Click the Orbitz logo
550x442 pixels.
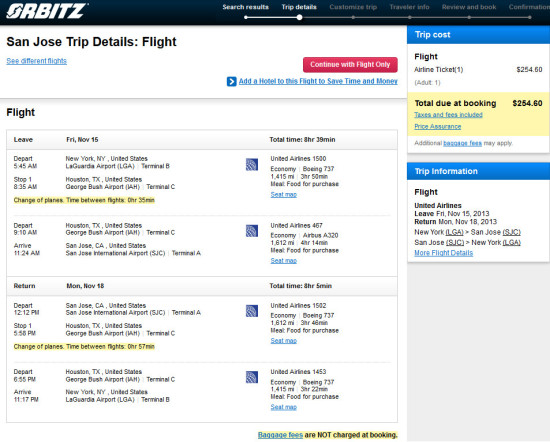(47, 11)
